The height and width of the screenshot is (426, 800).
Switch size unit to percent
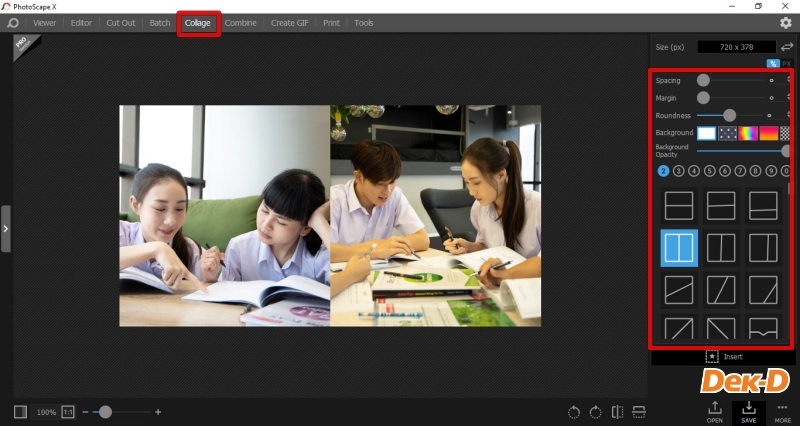pyautogui.click(x=772, y=63)
